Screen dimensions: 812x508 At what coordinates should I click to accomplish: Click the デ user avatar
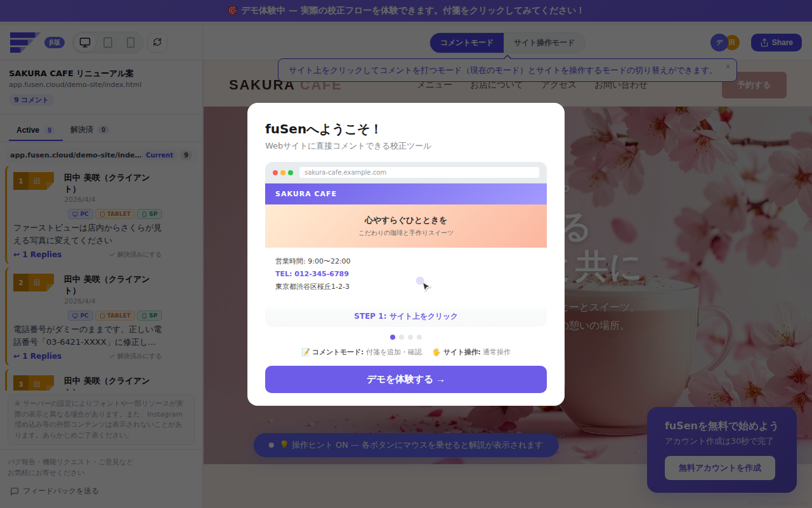pyautogui.click(x=719, y=43)
